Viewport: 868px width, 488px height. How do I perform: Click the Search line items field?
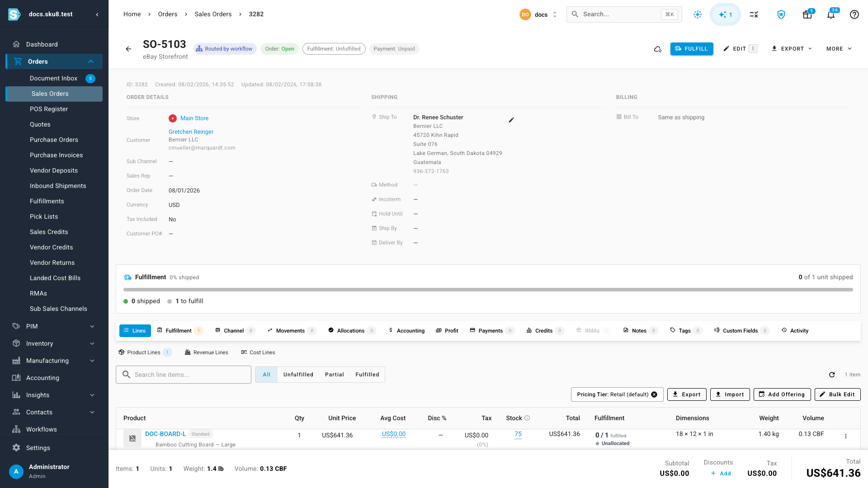pyautogui.click(x=184, y=375)
